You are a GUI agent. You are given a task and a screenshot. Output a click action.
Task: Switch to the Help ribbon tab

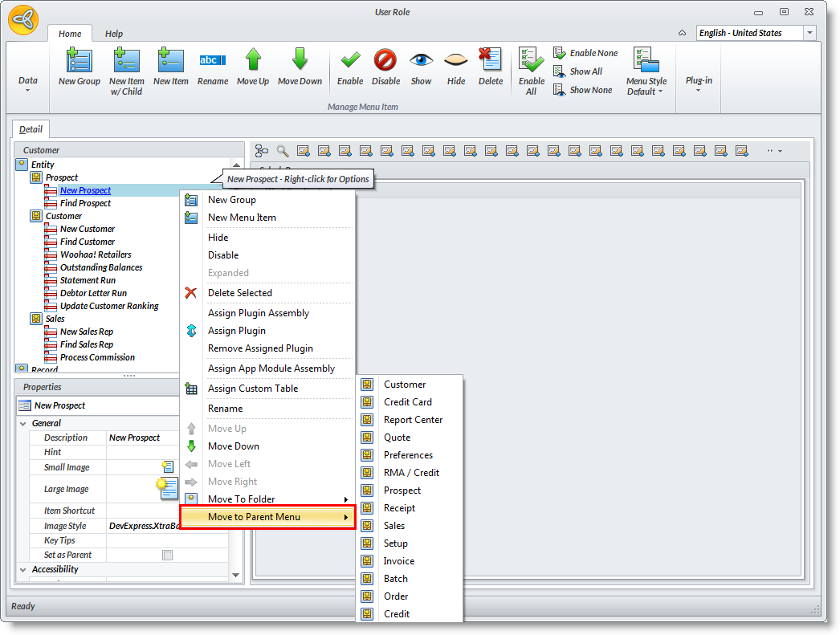(x=114, y=34)
